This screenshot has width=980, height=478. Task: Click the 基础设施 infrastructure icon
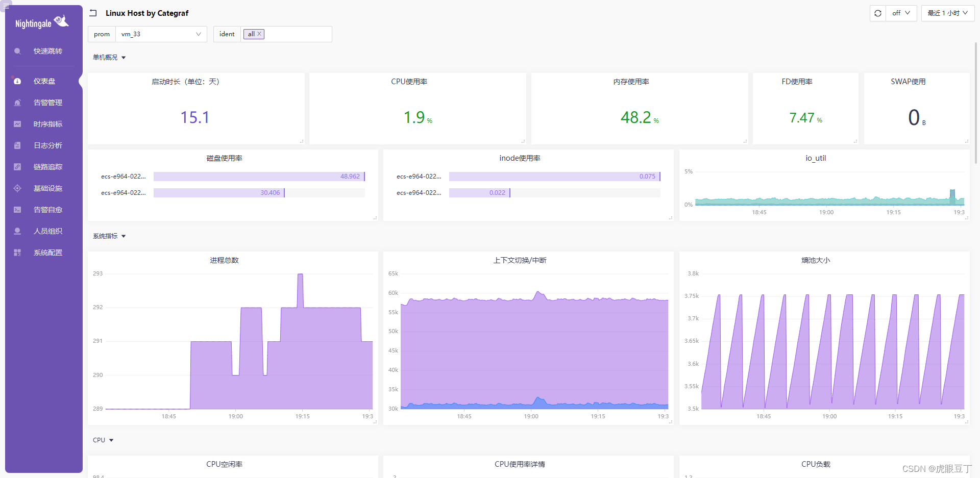[17, 188]
